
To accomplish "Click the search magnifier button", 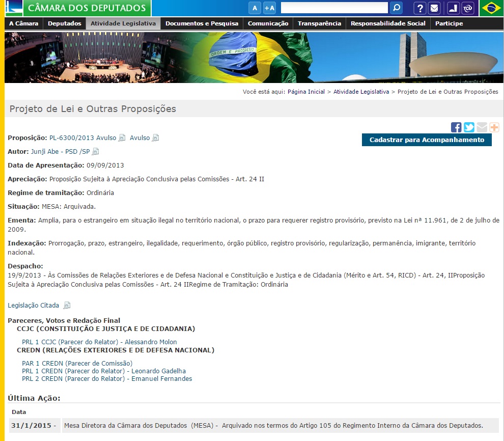I will pos(396,8).
